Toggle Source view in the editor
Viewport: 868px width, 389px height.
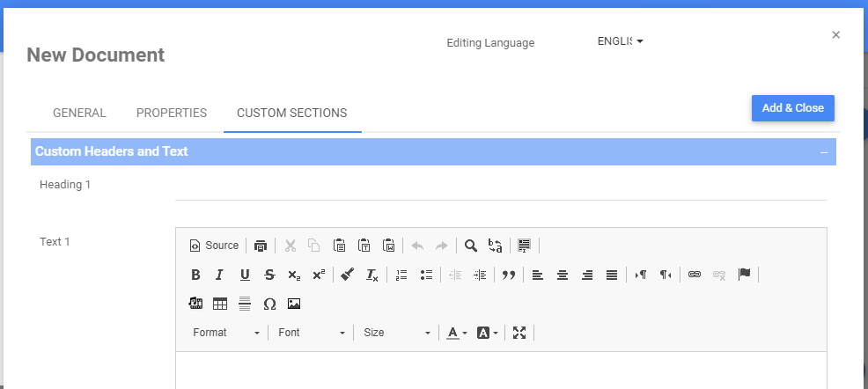coord(214,246)
